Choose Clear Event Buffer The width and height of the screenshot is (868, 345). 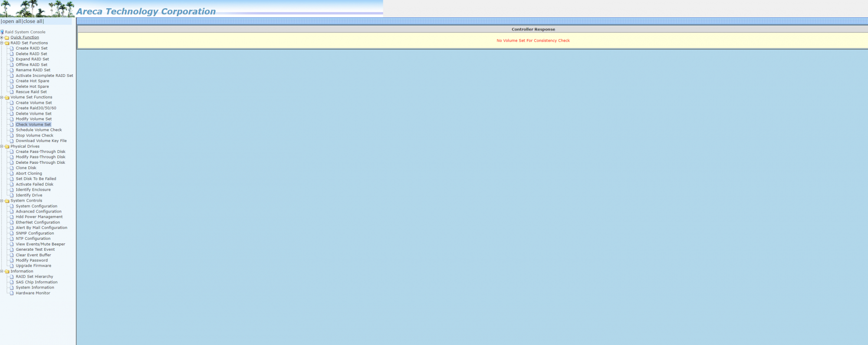click(x=33, y=255)
